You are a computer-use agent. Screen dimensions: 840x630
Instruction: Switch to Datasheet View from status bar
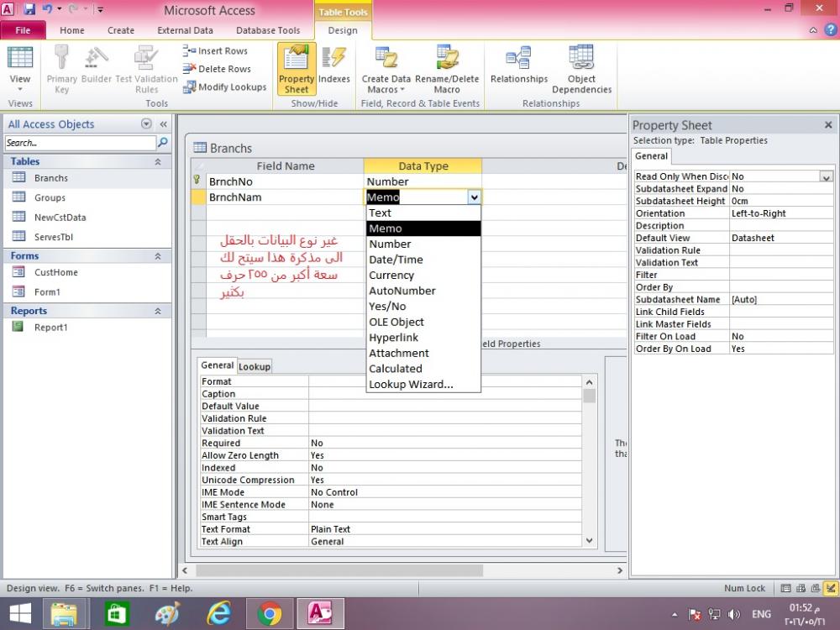click(785, 588)
